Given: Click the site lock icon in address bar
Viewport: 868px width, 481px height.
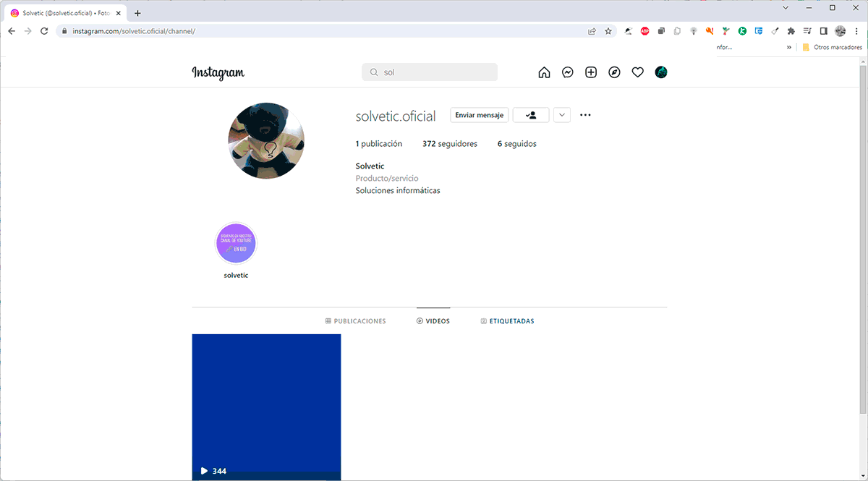Looking at the screenshot, I should tap(64, 31).
